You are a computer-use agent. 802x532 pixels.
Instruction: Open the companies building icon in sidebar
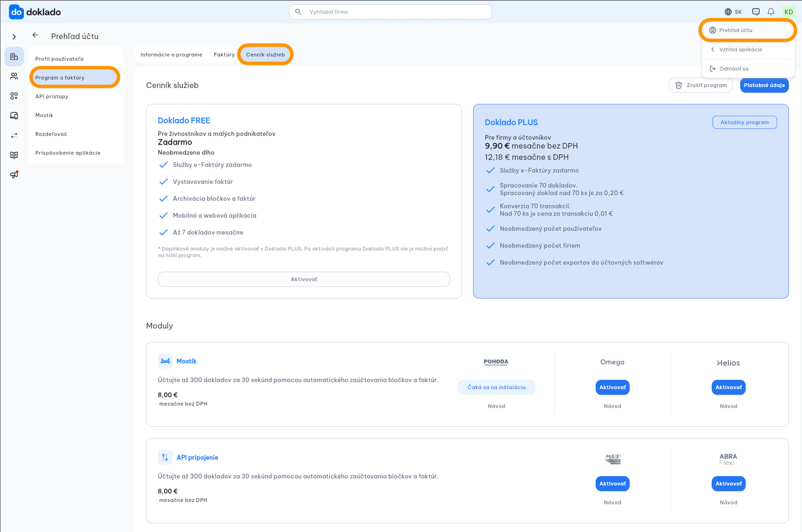point(14,57)
